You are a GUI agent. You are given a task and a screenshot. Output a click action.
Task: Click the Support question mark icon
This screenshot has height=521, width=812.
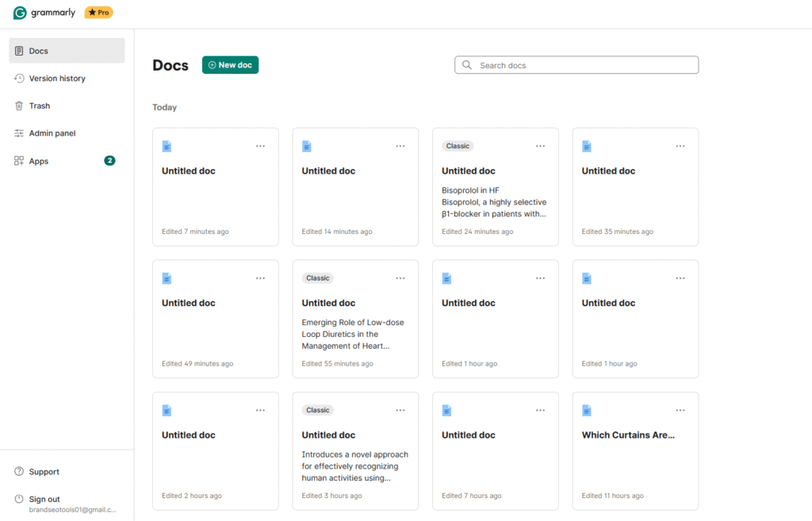pyautogui.click(x=19, y=472)
